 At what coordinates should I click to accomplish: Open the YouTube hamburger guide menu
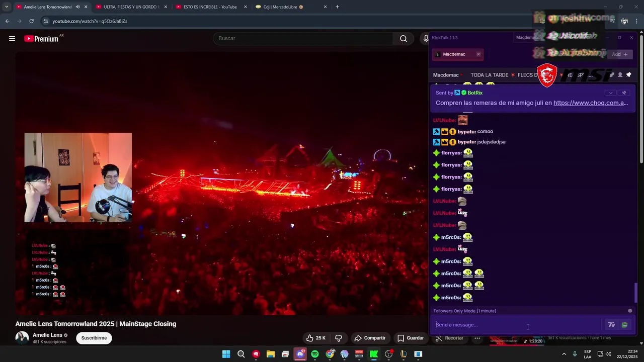(x=12, y=39)
